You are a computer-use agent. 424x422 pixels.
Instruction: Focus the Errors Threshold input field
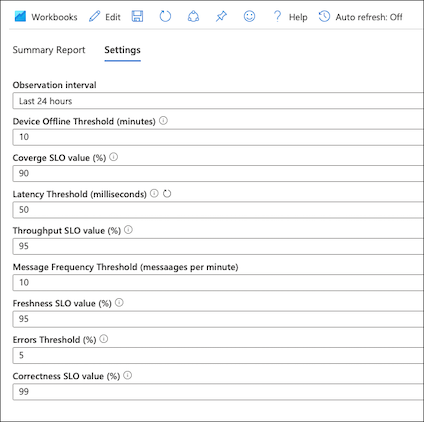click(218, 355)
